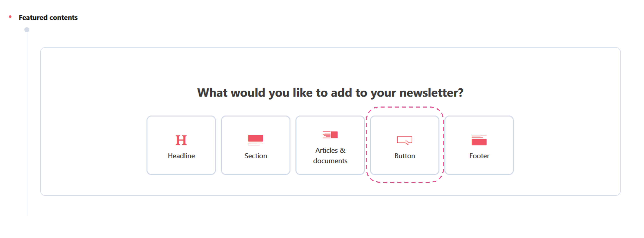Click the "Section" text label
This screenshot has height=238, width=644.
coord(256,156)
